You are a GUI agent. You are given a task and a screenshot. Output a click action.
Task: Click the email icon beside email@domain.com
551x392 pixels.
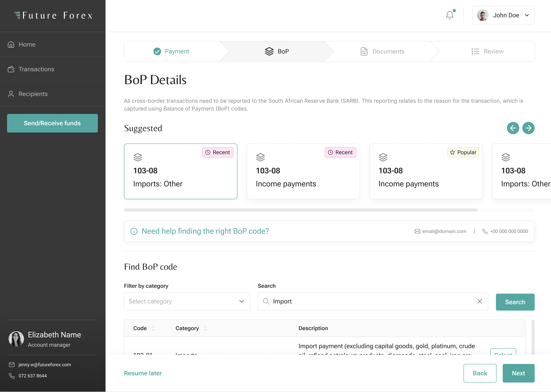click(x=417, y=231)
